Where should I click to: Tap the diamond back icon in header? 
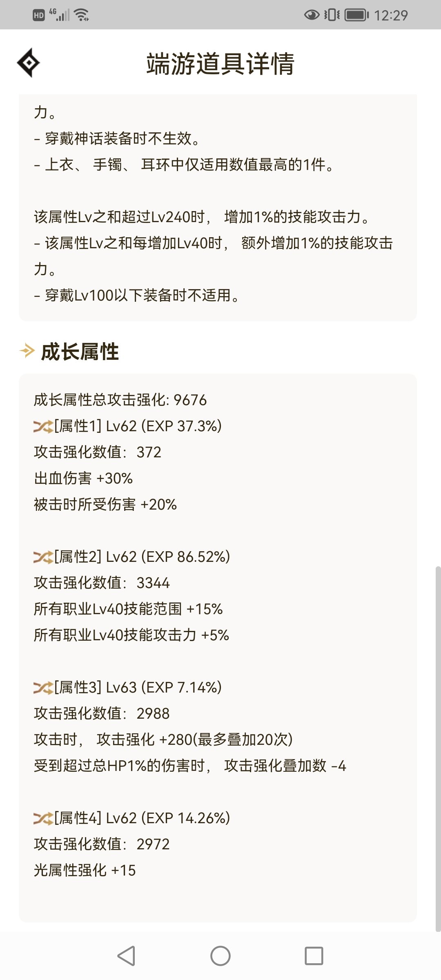tap(28, 63)
